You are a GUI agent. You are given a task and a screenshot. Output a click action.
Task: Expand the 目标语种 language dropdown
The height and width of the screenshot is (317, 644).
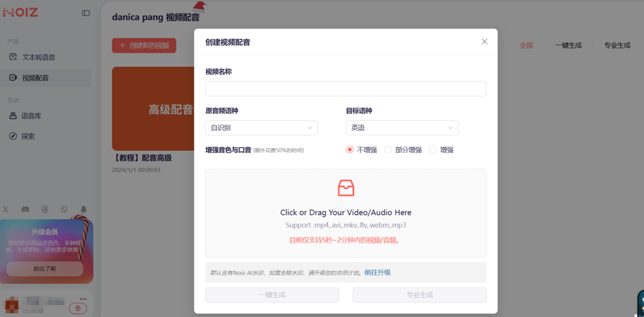[402, 128]
